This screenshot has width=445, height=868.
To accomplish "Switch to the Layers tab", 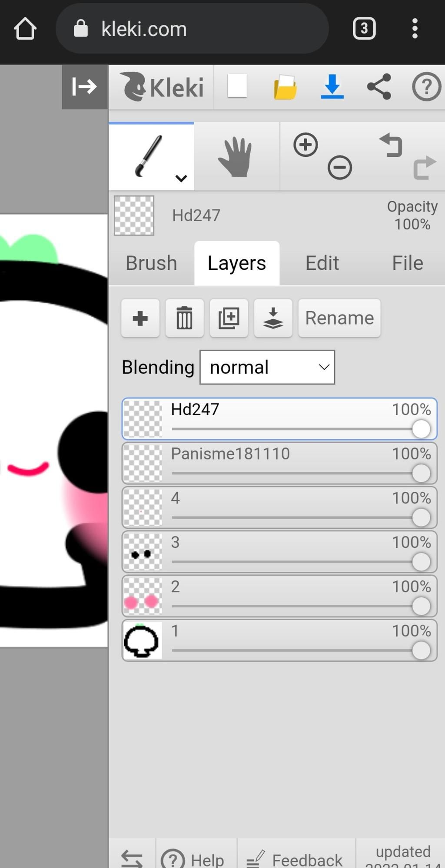I will [x=237, y=263].
